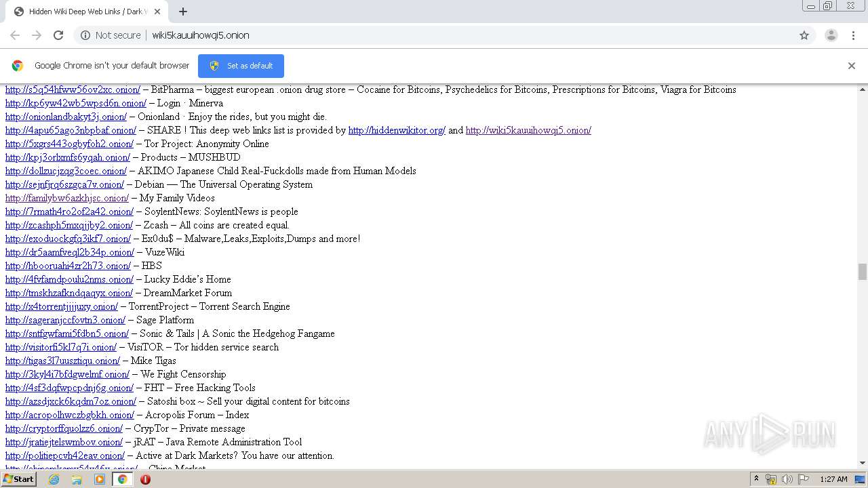Click the red round taskbar icon
This screenshot has width=868, height=488.
coord(145,479)
